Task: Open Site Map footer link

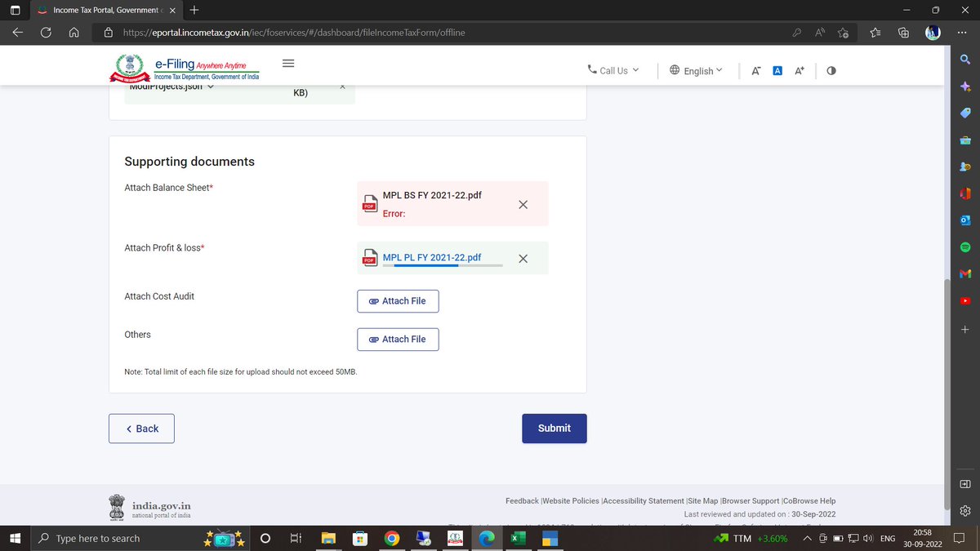Action: [x=702, y=501]
